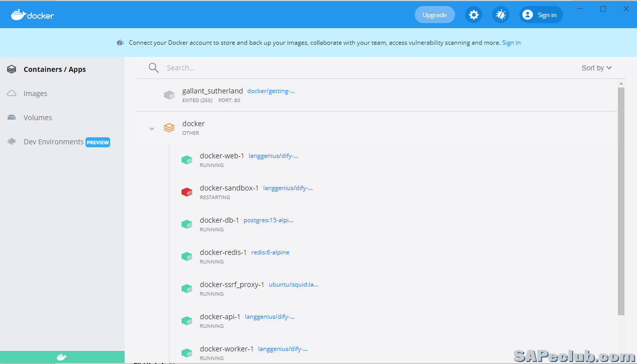Screen dimensions: 637x364
Task: Open Dev Environments preview section
Action: click(53, 142)
